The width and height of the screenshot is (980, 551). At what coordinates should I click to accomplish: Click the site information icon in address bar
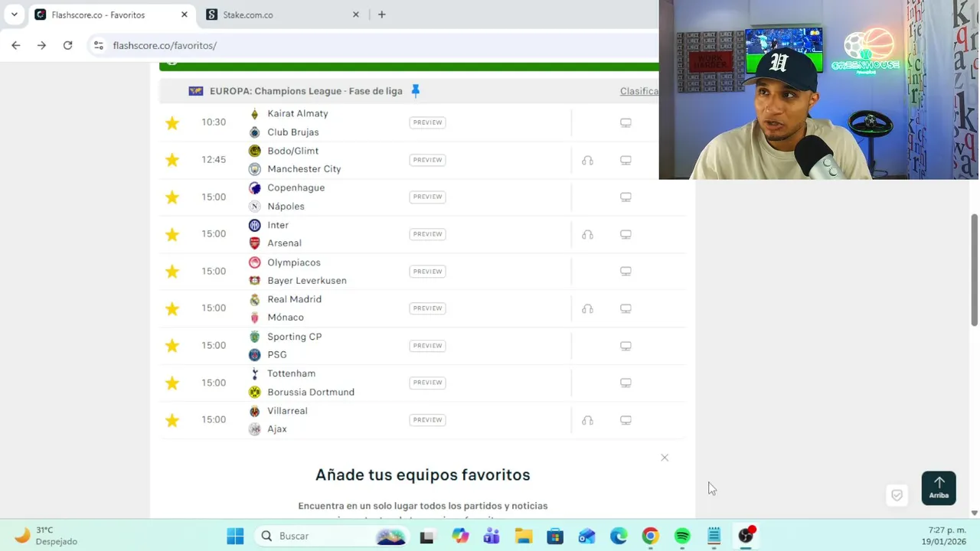(98, 45)
